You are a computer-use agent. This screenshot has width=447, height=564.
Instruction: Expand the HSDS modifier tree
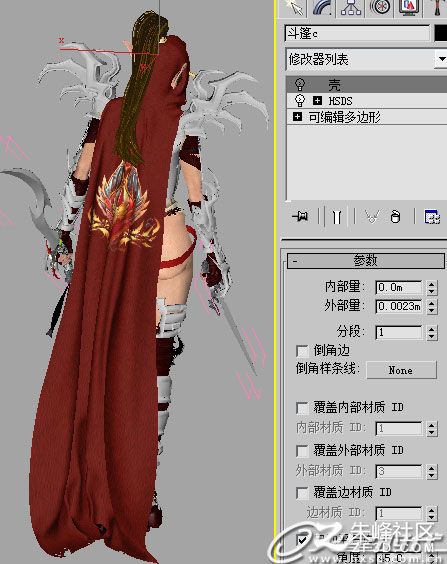pos(317,100)
